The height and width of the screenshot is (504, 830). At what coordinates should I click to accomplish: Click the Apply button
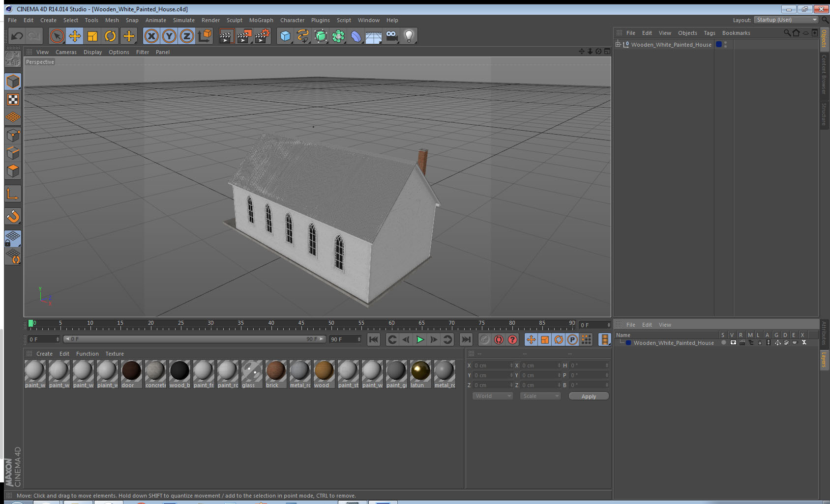point(589,396)
